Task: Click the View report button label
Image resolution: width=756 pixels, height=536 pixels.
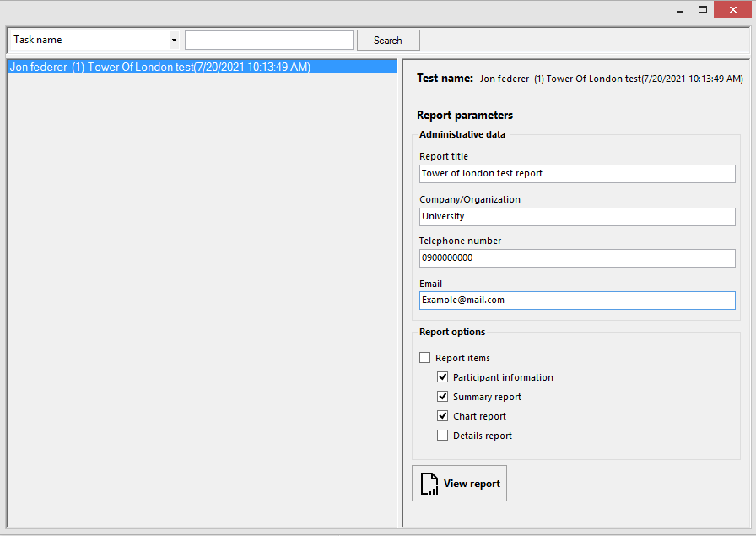Action: [472, 484]
